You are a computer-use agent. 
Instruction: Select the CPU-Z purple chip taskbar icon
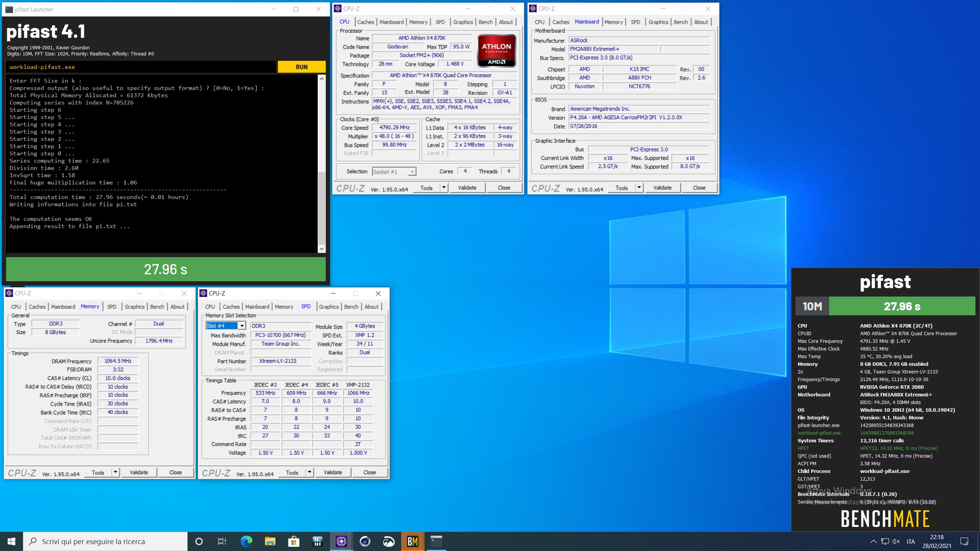341,541
